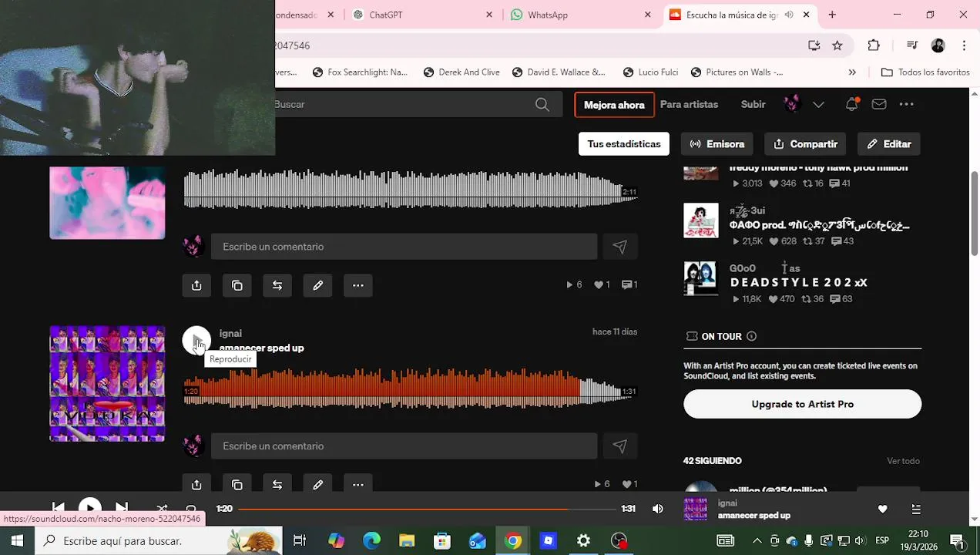The height and width of the screenshot is (555, 980).
Task: Like the playing track with heart icon
Action: pos(883,509)
